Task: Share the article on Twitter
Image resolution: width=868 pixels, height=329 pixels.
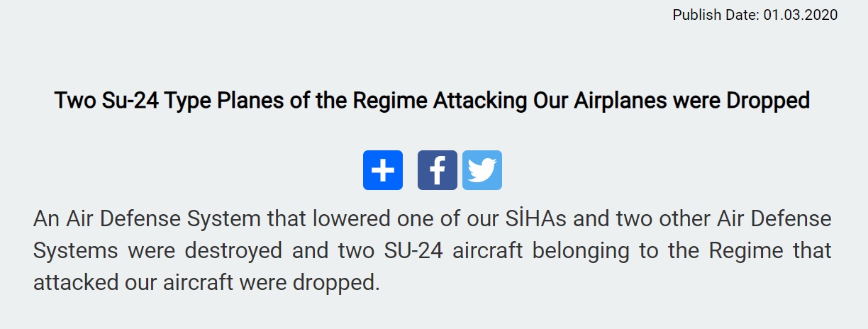Action: 482,170
